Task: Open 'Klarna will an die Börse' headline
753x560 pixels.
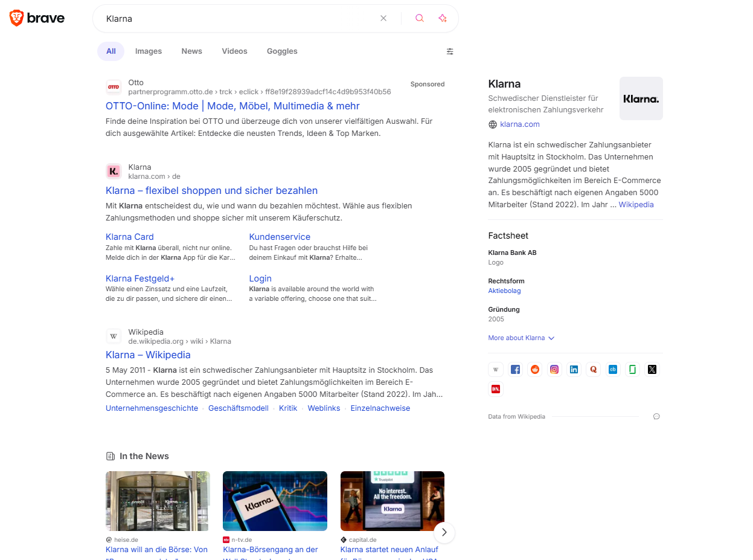Action: (156, 550)
